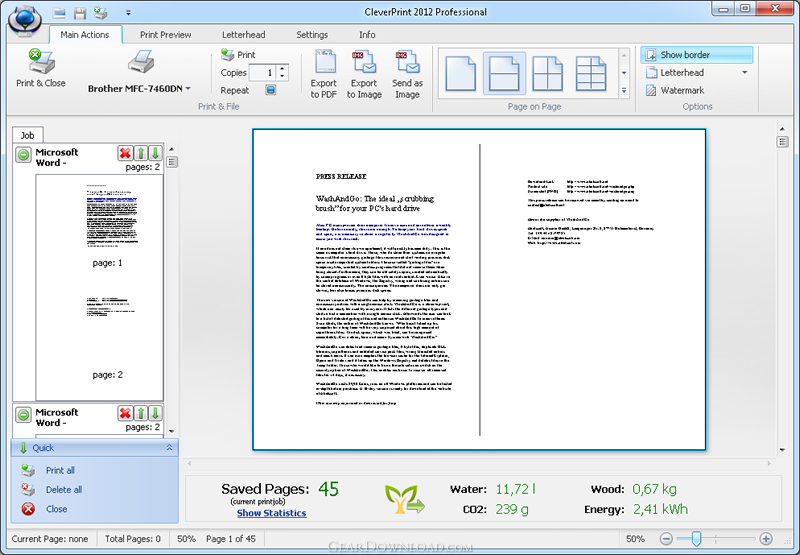800x555 pixels.
Task: Click the document preview sheet
Action: 479,289
